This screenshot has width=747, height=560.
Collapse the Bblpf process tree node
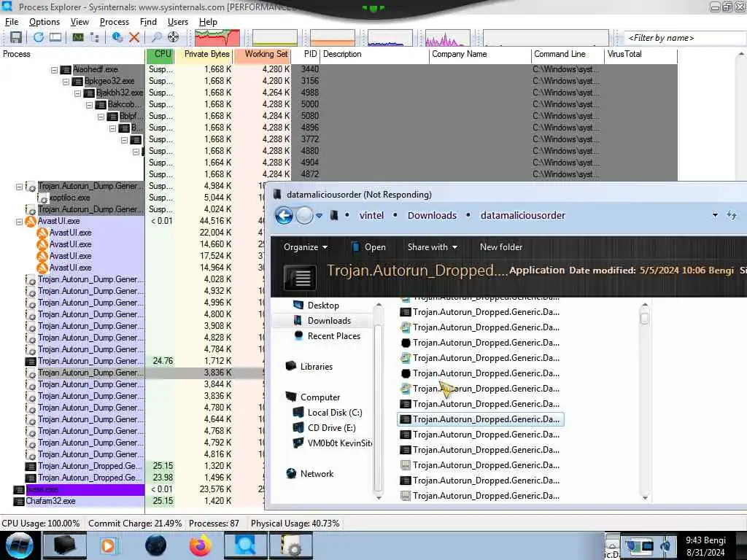101,117
